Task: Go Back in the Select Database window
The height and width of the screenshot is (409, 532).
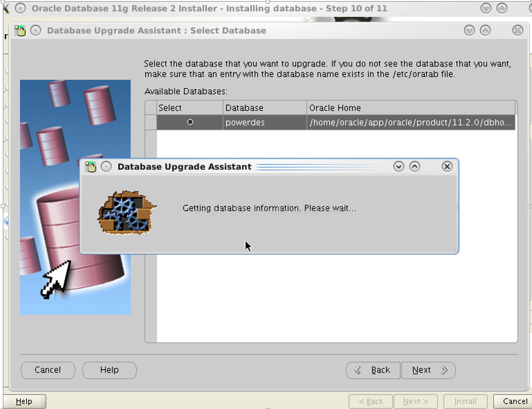Action: [373, 370]
